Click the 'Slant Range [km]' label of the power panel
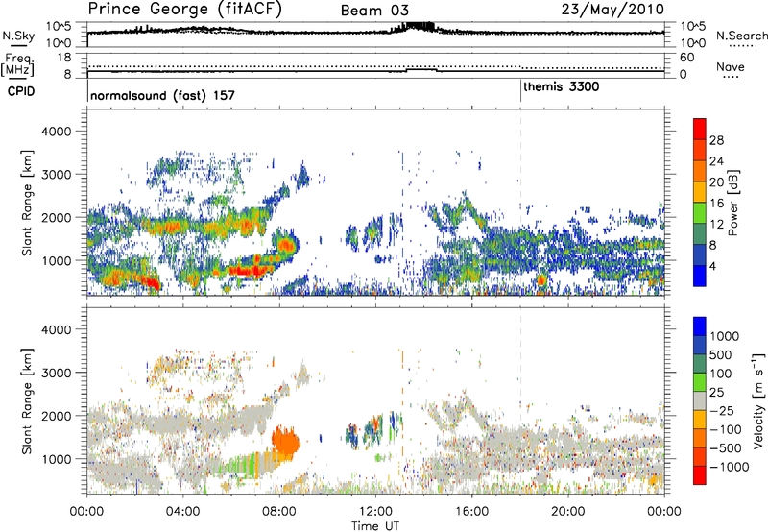The height and width of the screenshot is (532, 768). click(x=27, y=203)
